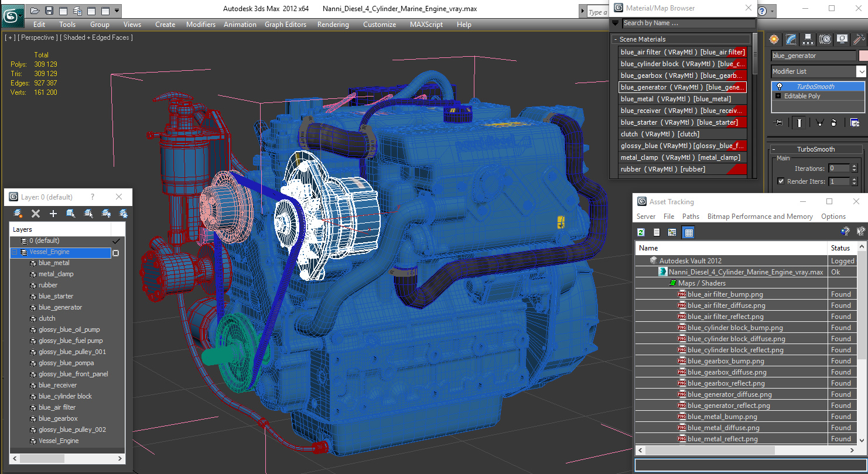Viewport: 868px width, 474px height.
Task: Click Search by Name field in Material Browser
Action: [688, 23]
